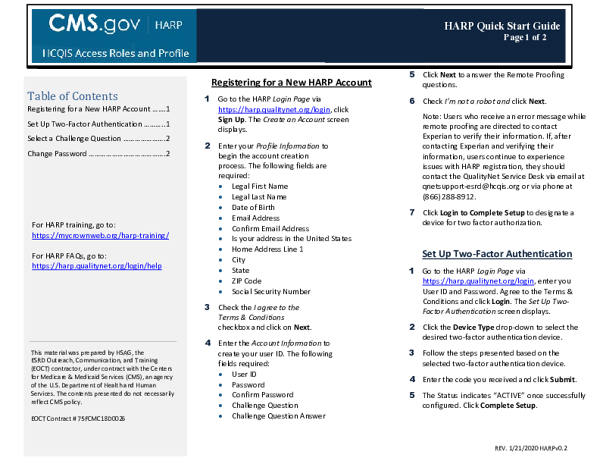
Task: Click 'For HARP FAQs, go to:' text
Action: click(x=69, y=256)
